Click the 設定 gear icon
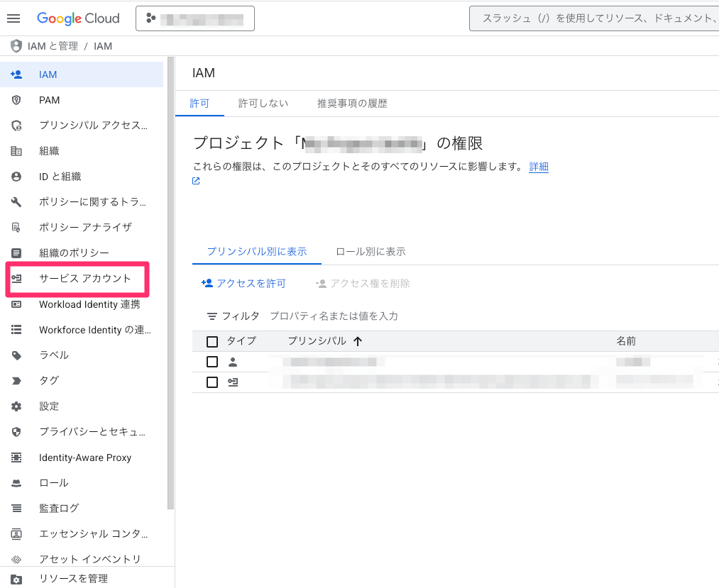Screen dimensions: 719x588 pyautogui.click(x=16, y=406)
